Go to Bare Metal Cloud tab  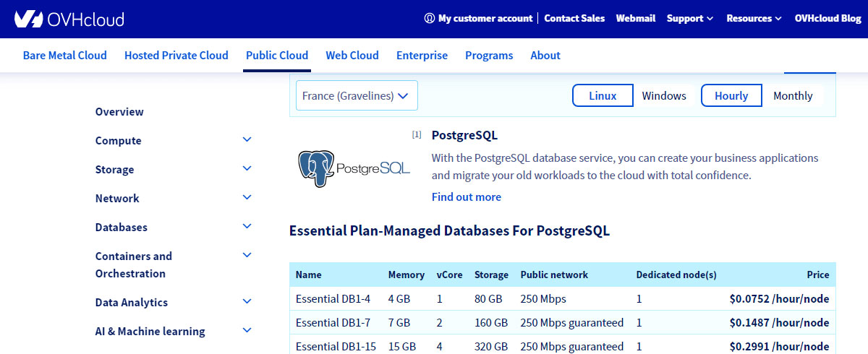[65, 55]
